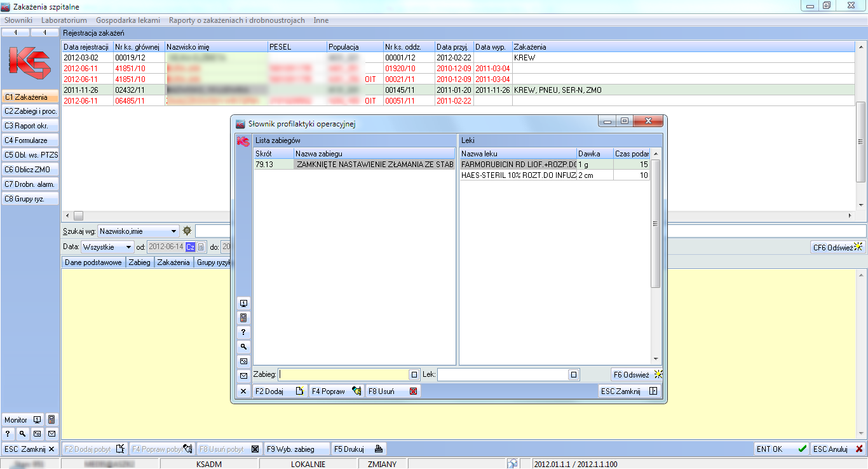Viewport: 868px width, 469px height.
Task: Click the envelope mail icon in dialog sidebar
Action: coord(243,376)
